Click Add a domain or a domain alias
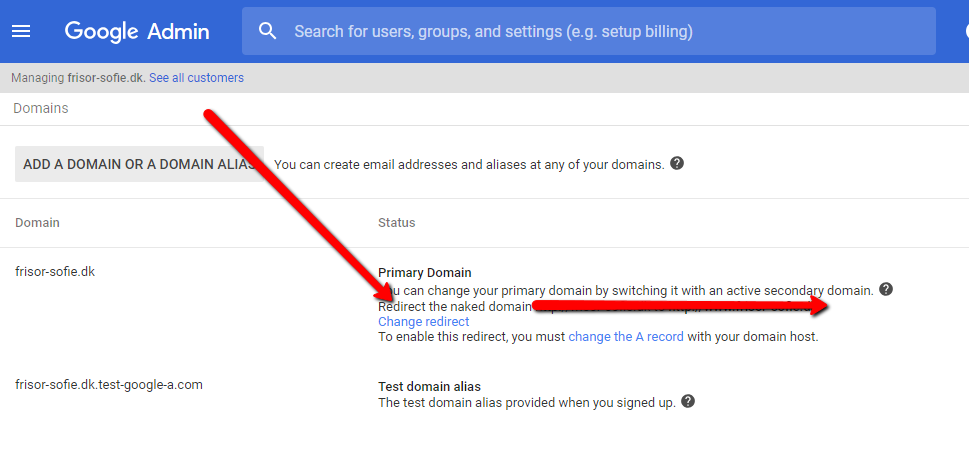 (x=140, y=164)
